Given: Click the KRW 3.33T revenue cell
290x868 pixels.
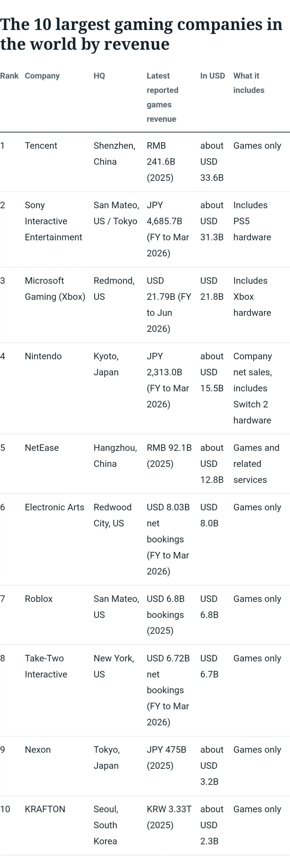Looking at the screenshot, I should (x=169, y=817).
